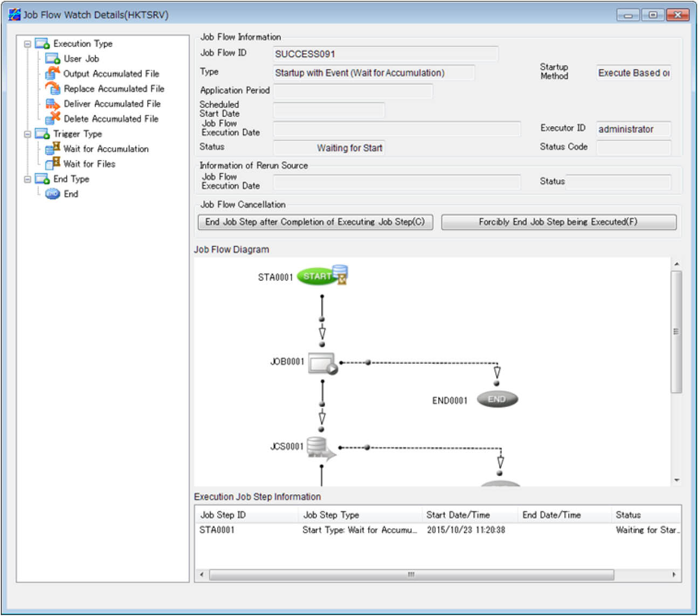This screenshot has height=616, width=698.
Task: Click the Delete Accumulated File icon
Action: 52,118
